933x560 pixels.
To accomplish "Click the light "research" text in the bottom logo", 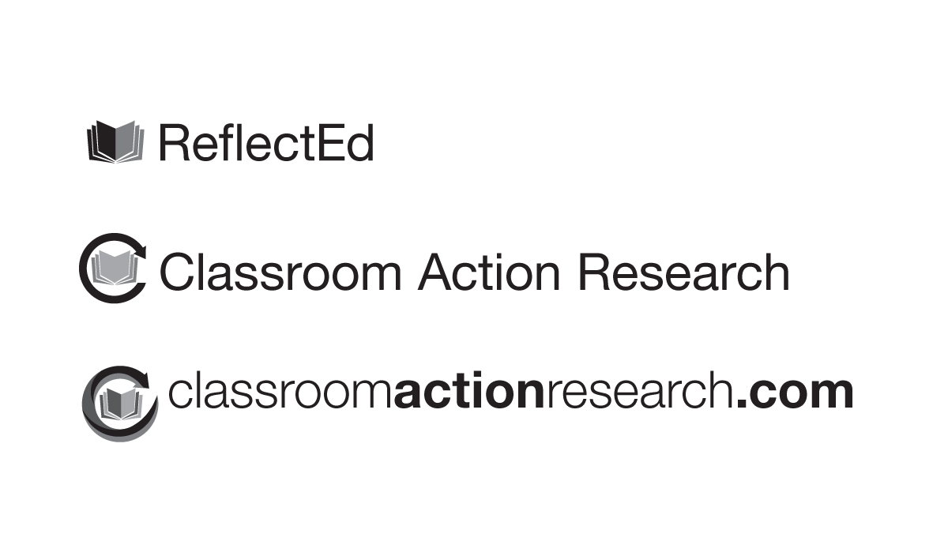I will coord(640,392).
